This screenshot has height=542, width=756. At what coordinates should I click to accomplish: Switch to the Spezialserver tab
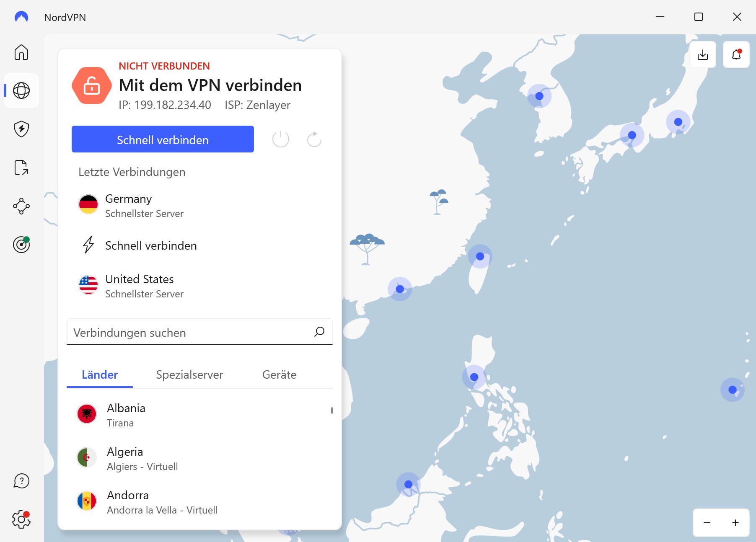pyautogui.click(x=189, y=374)
